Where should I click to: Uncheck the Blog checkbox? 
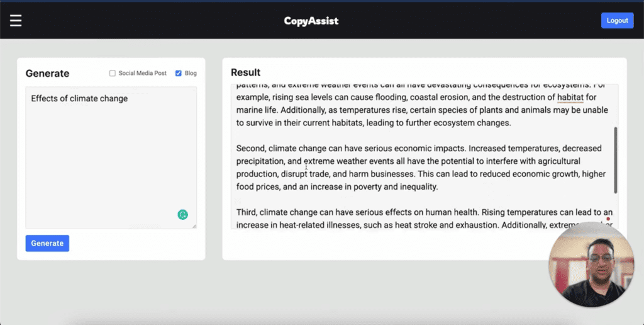[x=179, y=73]
